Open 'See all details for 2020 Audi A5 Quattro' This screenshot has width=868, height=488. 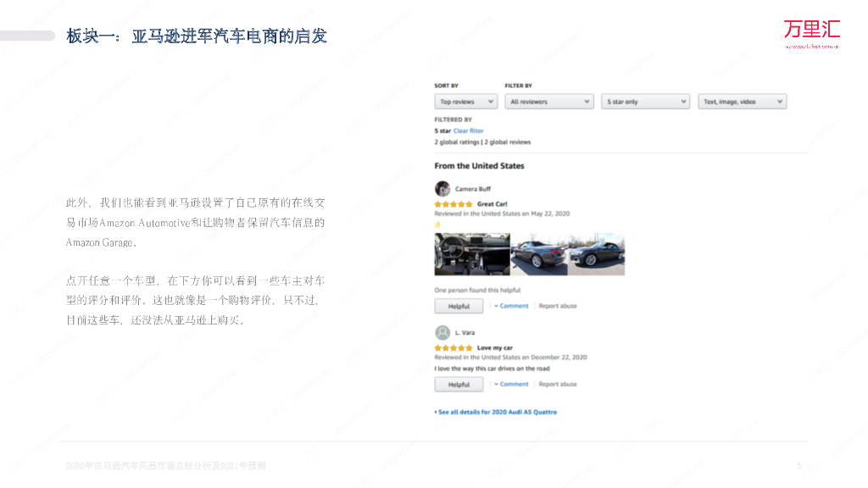(497, 412)
